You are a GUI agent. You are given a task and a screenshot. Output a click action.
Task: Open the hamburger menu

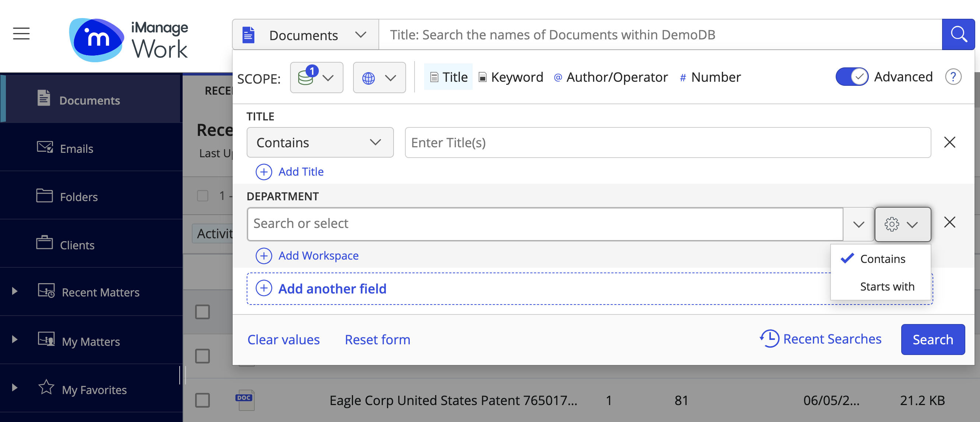pos(21,34)
